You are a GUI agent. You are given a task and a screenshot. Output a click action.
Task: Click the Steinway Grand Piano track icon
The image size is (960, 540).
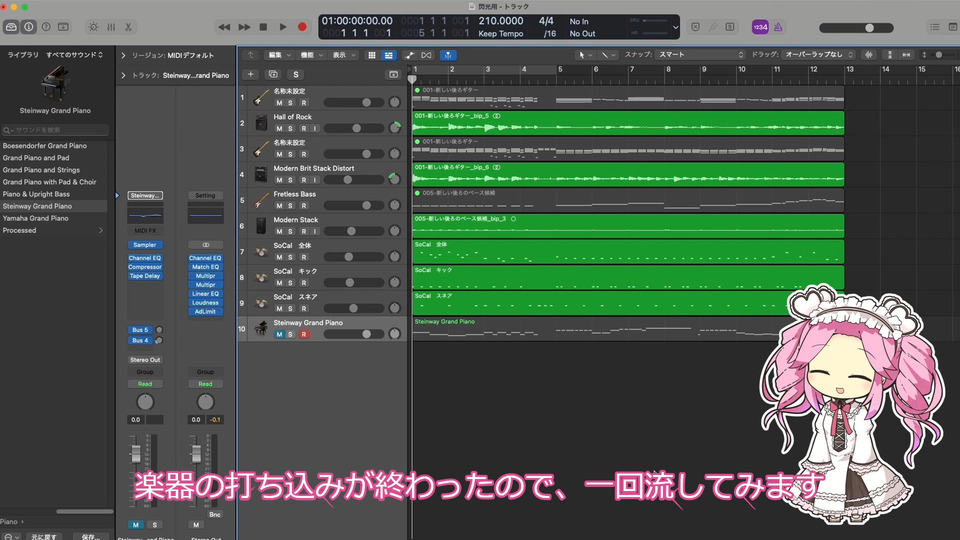tap(261, 328)
